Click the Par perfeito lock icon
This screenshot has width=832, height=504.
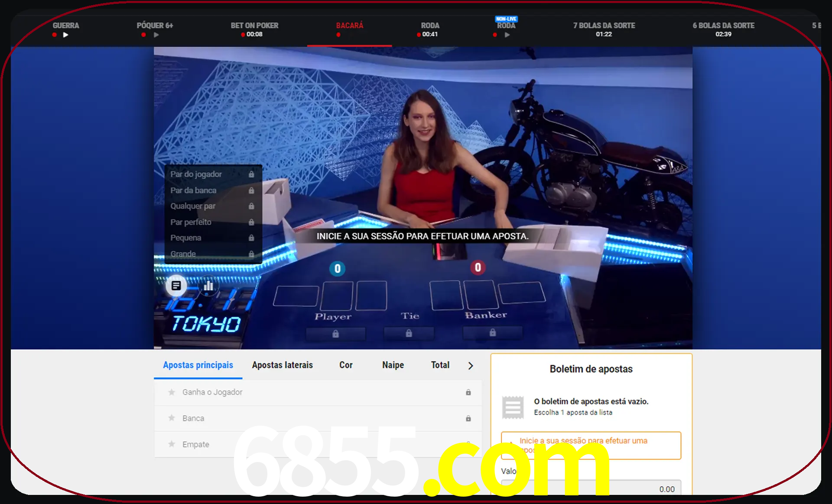[251, 222]
